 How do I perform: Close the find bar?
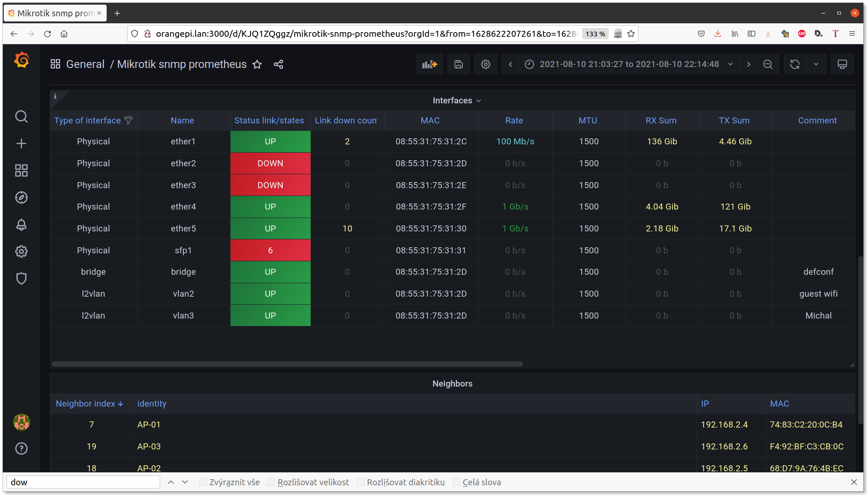point(854,482)
